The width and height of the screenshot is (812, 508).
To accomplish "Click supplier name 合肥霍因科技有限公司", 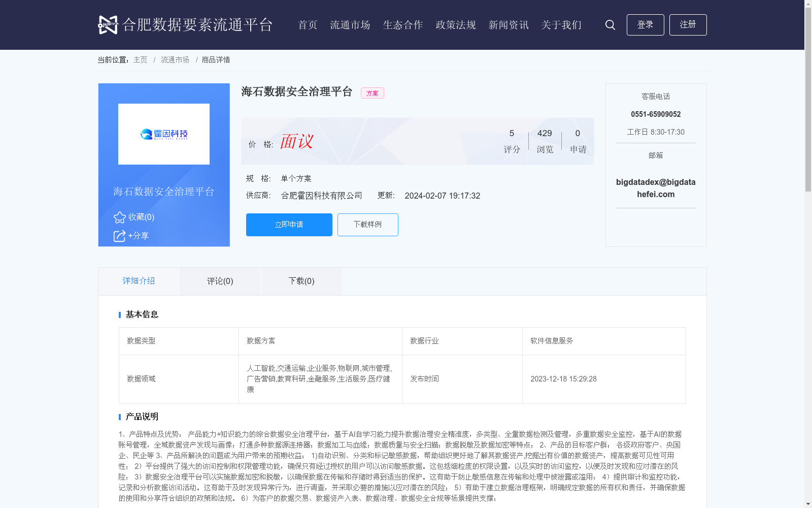I will [x=322, y=196].
